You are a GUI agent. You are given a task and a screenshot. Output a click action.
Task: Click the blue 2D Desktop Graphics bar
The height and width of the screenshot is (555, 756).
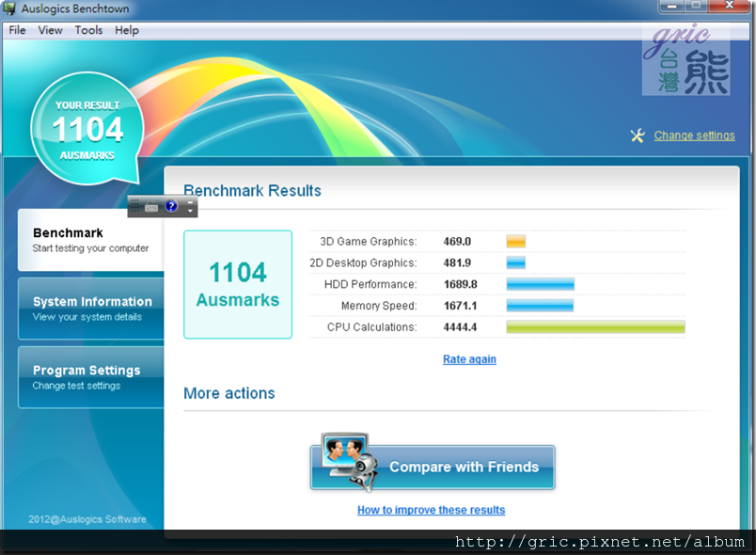[516, 262]
